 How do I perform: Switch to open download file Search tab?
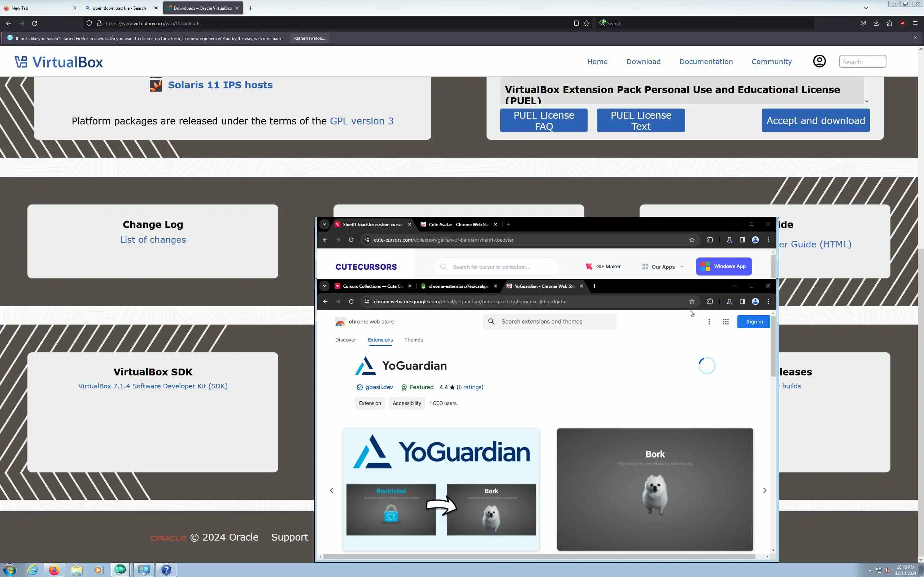coord(119,8)
